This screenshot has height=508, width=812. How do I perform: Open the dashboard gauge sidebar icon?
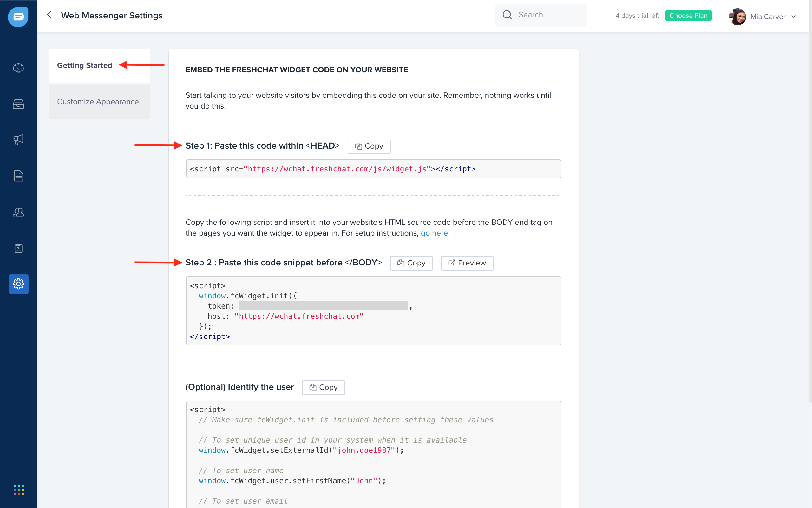18,68
